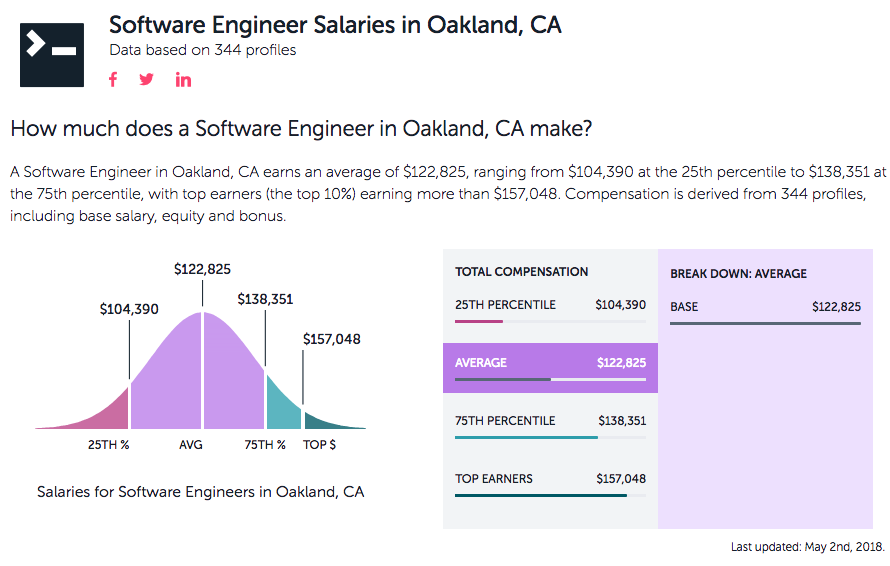The width and height of the screenshot is (890, 566).
Task: Click the $104,390 label on the chart
Action: click(129, 309)
